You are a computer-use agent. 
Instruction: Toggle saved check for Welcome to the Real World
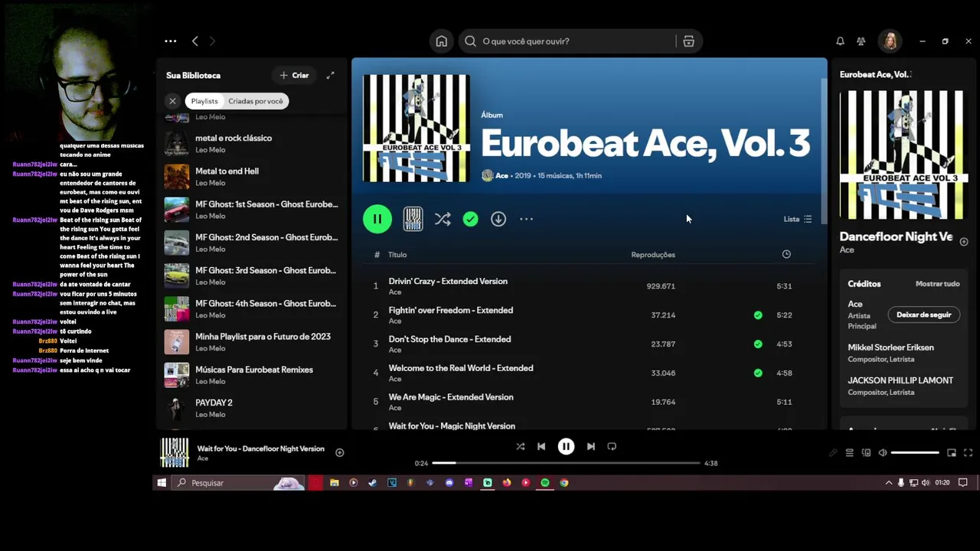coord(758,373)
